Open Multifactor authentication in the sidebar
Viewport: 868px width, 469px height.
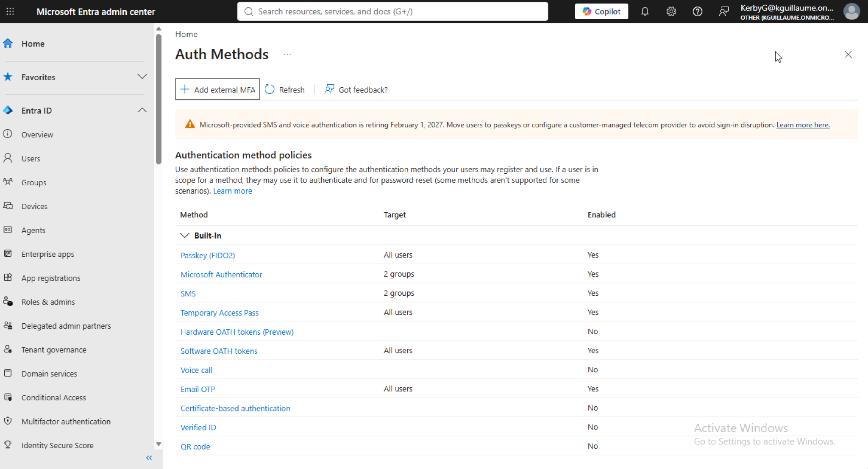66,422
